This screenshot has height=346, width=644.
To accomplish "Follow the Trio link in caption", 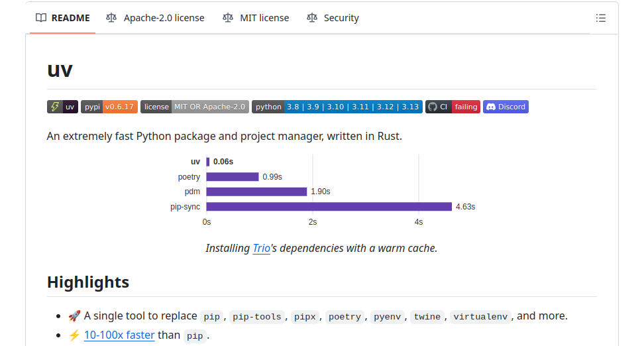I will 261,248.
